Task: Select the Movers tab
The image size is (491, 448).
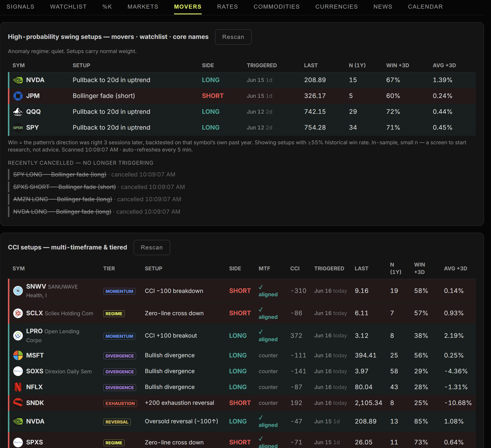Action: [188, 7]
